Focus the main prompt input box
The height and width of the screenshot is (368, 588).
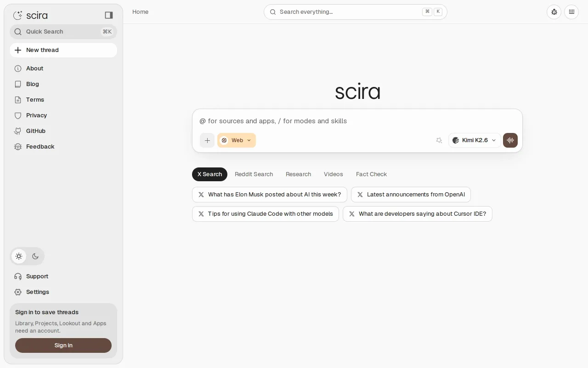357,121
